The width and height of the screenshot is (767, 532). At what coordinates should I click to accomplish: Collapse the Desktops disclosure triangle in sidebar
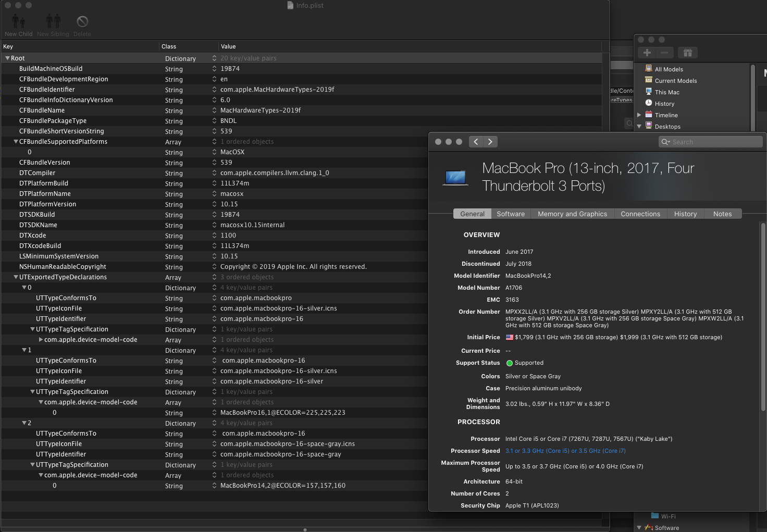click(x=639, y=127)
